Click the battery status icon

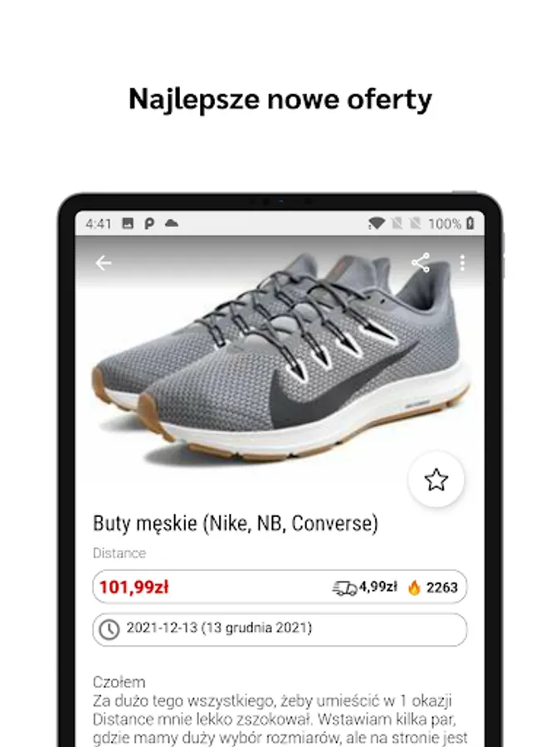[x=470, y=223]
